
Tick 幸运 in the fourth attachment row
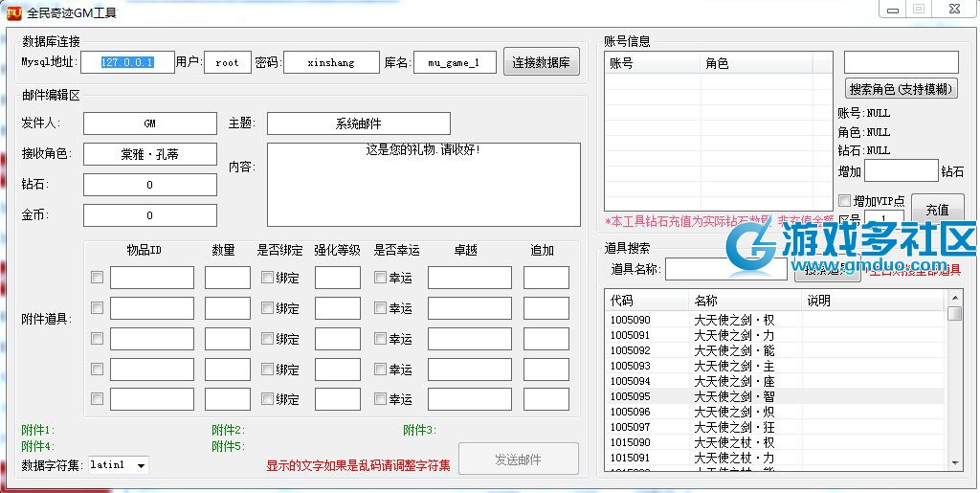(380, 369)
